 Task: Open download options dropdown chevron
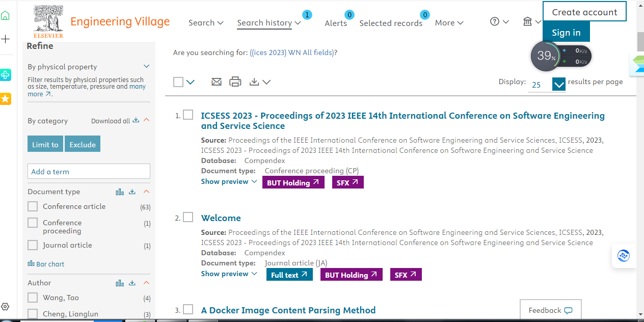(x=266, y=82)
